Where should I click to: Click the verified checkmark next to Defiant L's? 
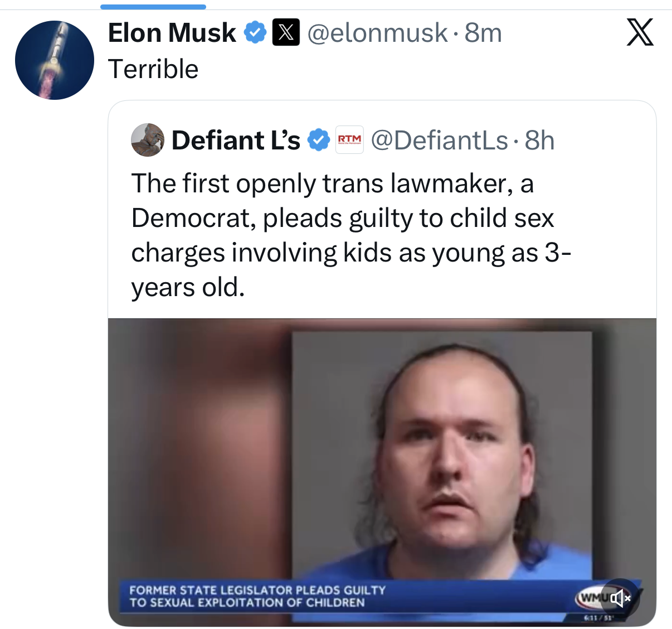pos(319,140)
